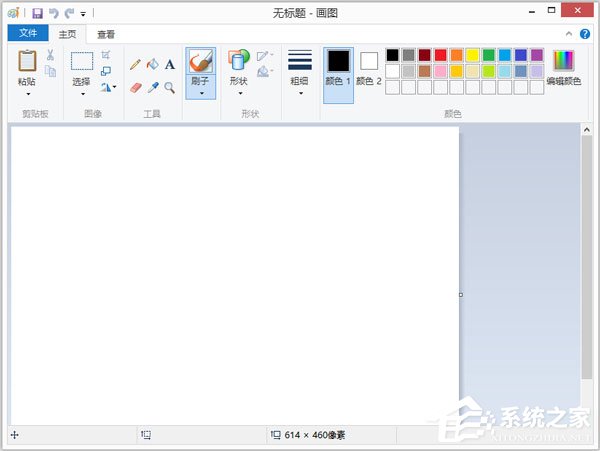The width and height of the screenshot is (600, 451).
Task: Select the Color picker eyedropper
Action: pyautogui.click(x=152, y=87)
